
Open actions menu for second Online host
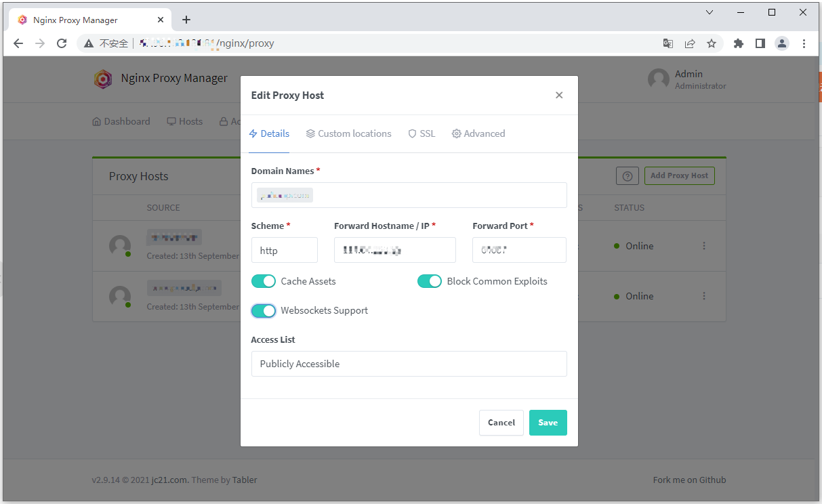coord(704,296)
